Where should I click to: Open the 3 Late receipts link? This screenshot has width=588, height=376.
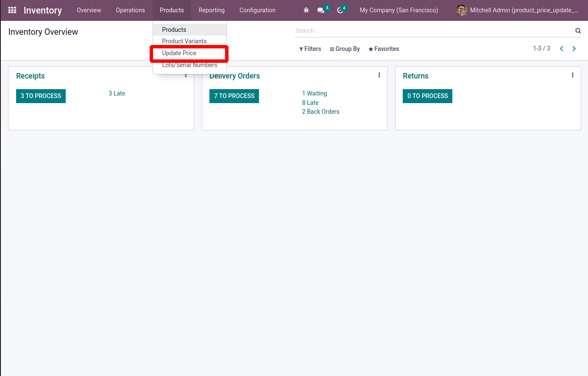117,93
